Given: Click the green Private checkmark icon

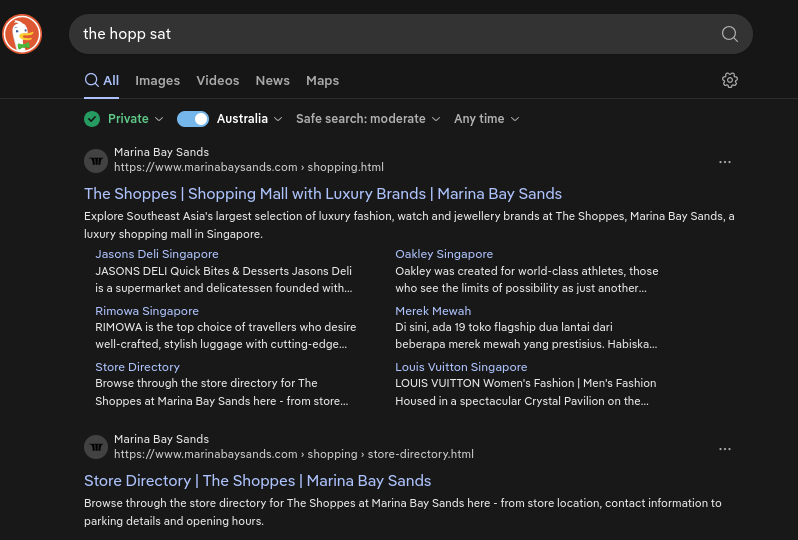Looking at the screenshot, I should [x=92, y=119].
